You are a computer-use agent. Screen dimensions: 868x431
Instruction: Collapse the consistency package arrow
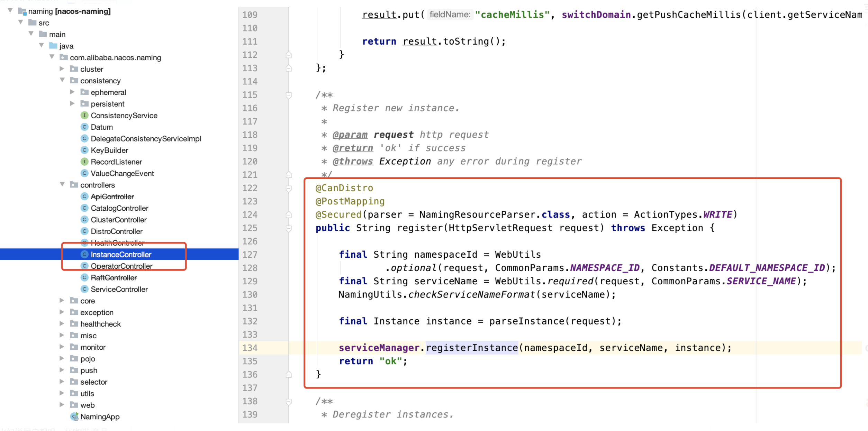pos(62,80)
